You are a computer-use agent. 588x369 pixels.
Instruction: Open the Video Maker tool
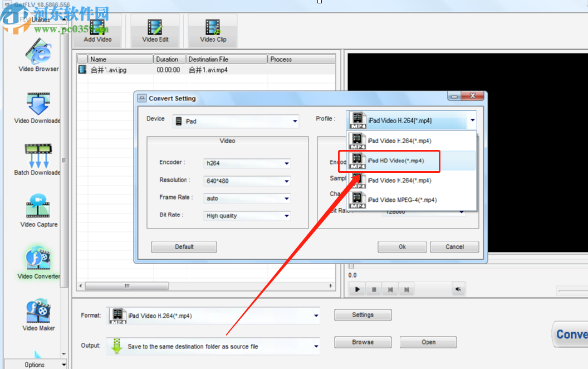(x=38, y=314)
